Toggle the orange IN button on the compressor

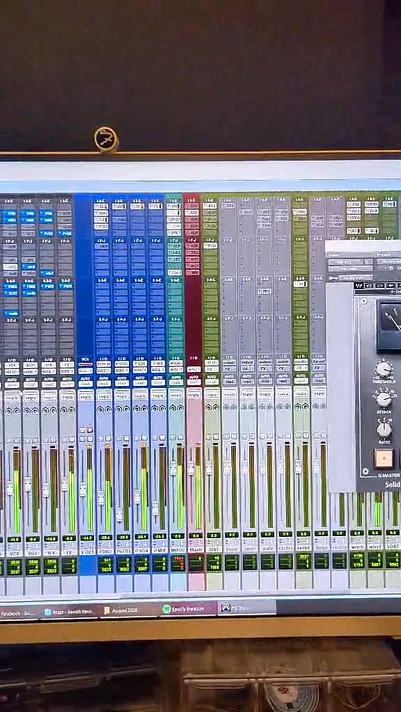tap(384, 458)
